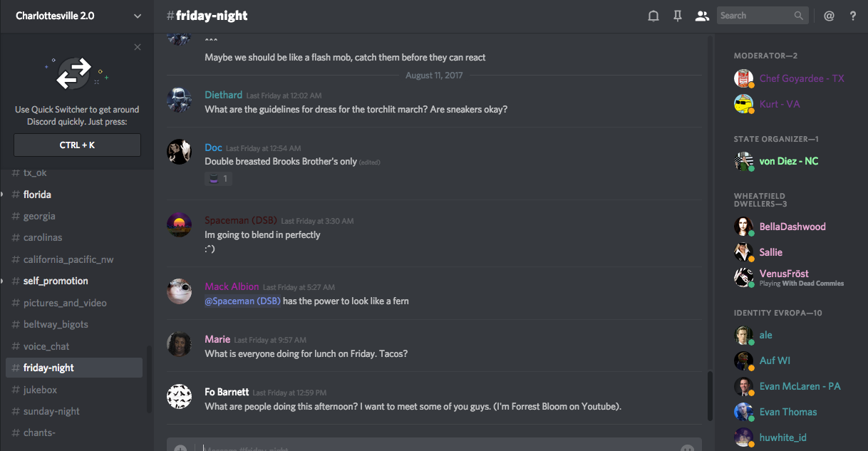Click Diethard's avatar in the chat
The width and height of the screenshot is (868, 451).
pyautogui.click(x=179, y=100)
